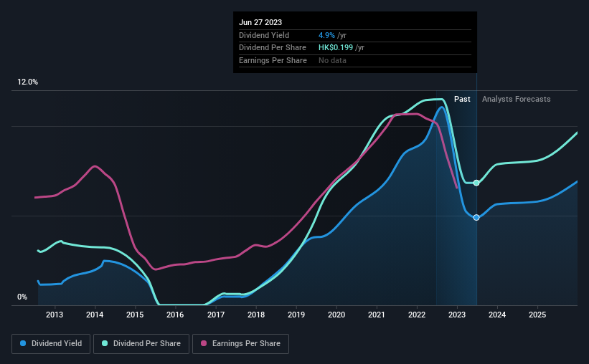The height and width of the screenshot is (364, 589).
Task: Click the 12.0% y-axis label
Action: (x=27, y=82)
